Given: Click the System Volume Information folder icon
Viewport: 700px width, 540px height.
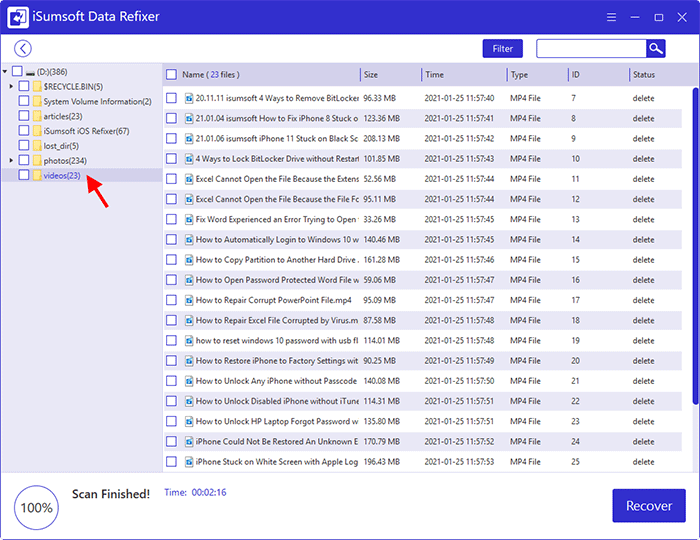Looking at the screenshot, I should pyautogui.click(x=37, y=101).
